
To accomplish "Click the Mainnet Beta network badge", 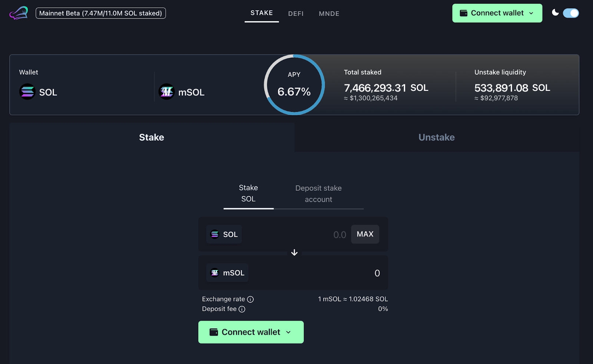I will pyautogui.click(x=100, y=13).
